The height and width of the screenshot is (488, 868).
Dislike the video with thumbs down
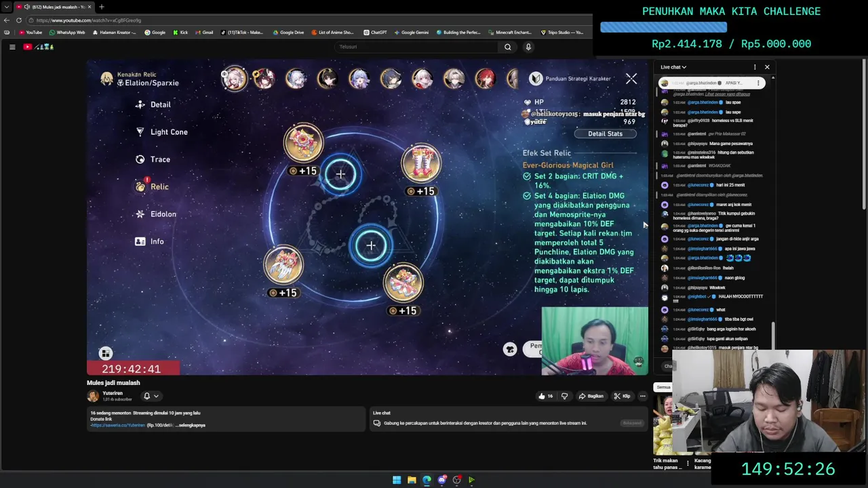pos(564,396)
